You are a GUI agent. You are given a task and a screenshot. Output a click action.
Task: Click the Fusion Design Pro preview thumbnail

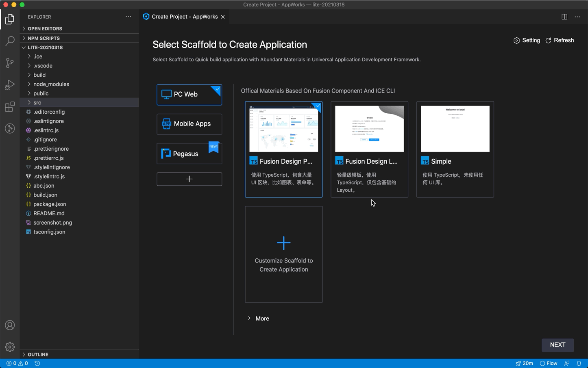pyautogui.click(x=284, y=129)
